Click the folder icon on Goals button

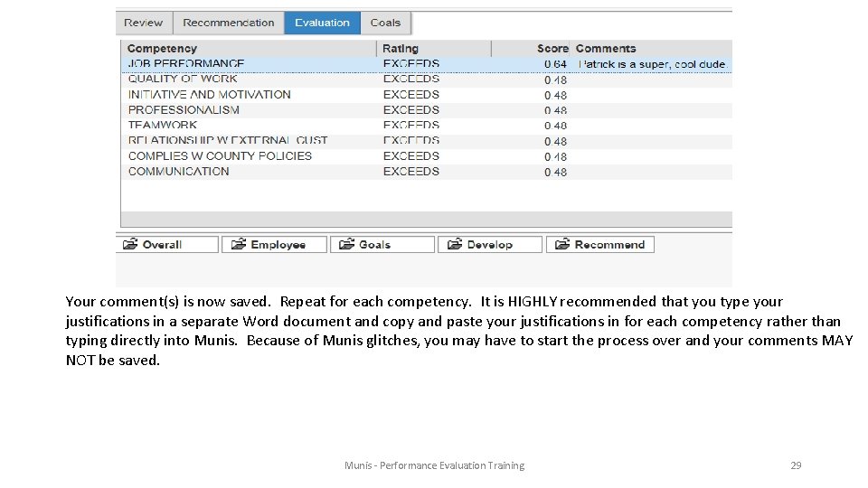(346, 244)
